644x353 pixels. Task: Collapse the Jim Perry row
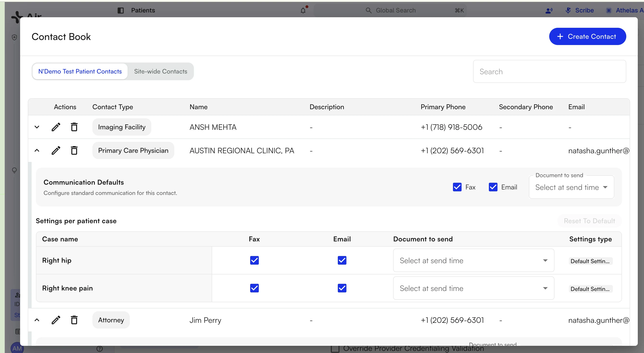(x=37, y=320)
